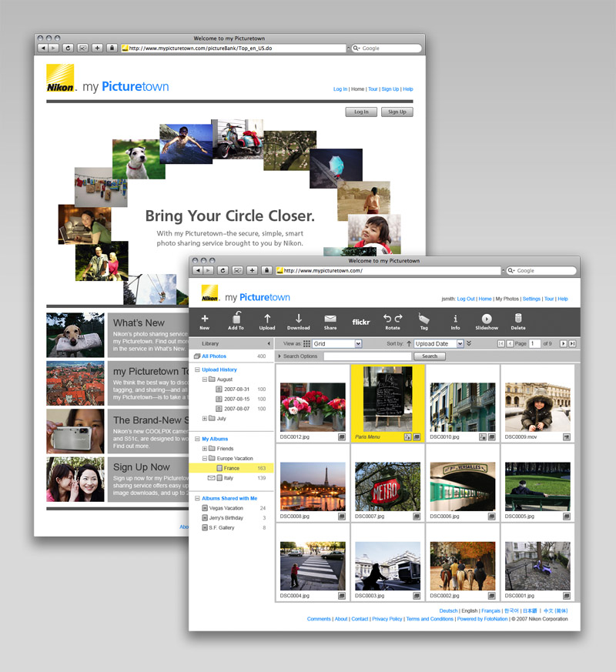Image resolution: width=616 pixels, height=672 pixels.
Task: Click the Delete trash icon
Action: click(x=518, y=318)
